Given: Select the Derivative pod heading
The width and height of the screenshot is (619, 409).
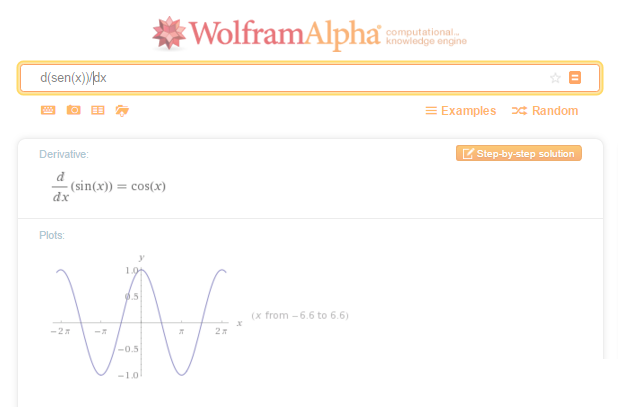Looking at the screenshot, I should (x=64, y=154).
